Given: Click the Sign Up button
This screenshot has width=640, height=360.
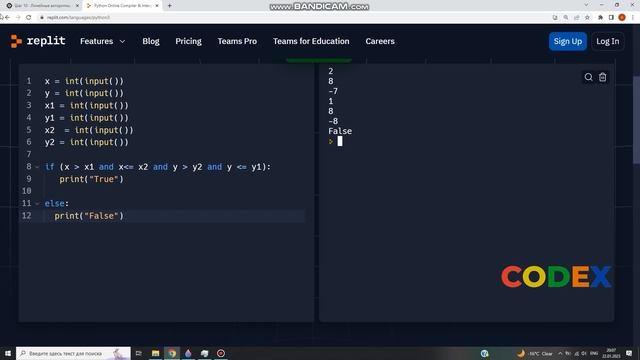Looking at the screenshot, I should (567, 41).
